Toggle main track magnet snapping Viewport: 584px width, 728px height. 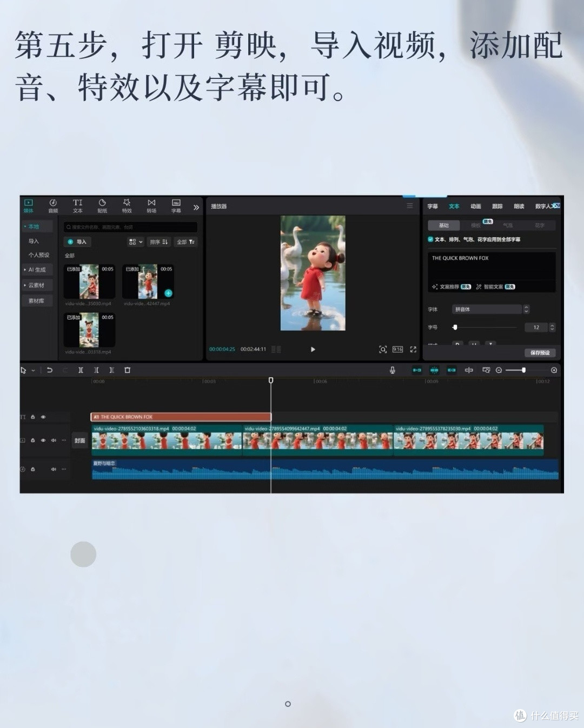(417, 370)
